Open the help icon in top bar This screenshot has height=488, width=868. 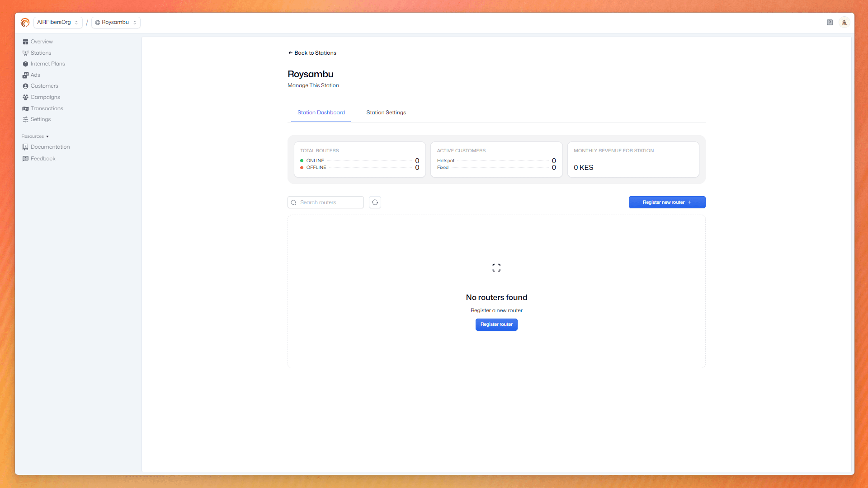(x=830, y=23)
